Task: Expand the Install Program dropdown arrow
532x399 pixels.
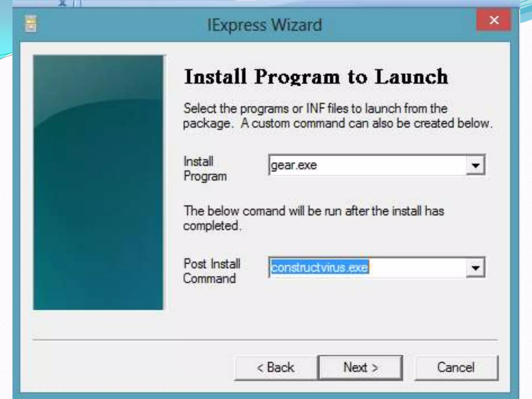Action: pyautogui.click(x=475, y=165)
